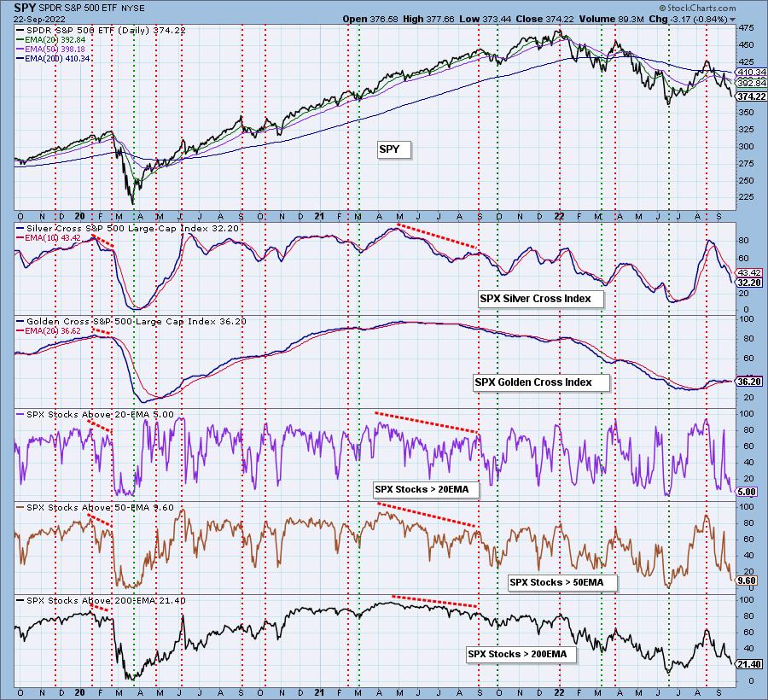The height and width of the screenshot is (700, 768).
Task: Click the EMA(50) 398.18 legend entry
Action: click(x=51, y=49)
